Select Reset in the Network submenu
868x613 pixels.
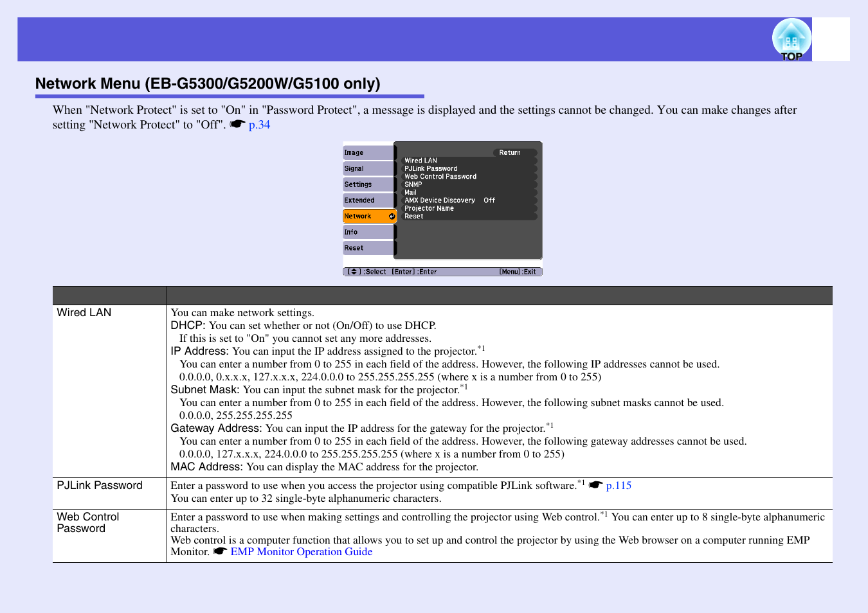469,217
